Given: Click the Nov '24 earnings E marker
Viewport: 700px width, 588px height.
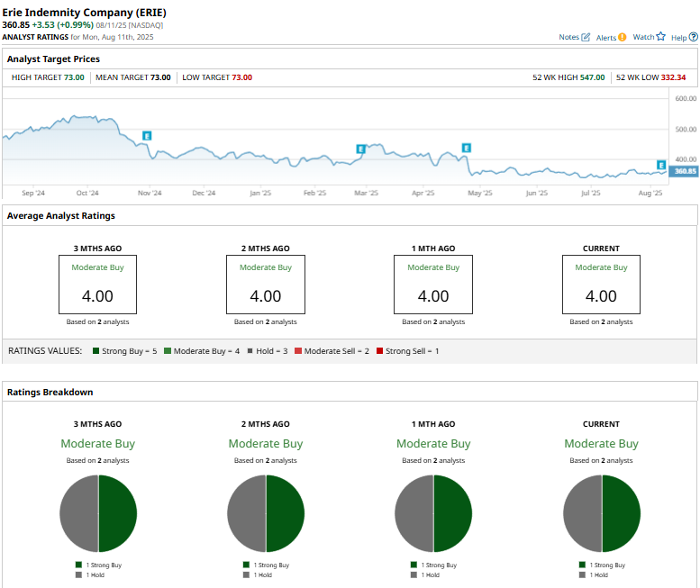Looking at the screenshot, I should click(x=147, y=136).
